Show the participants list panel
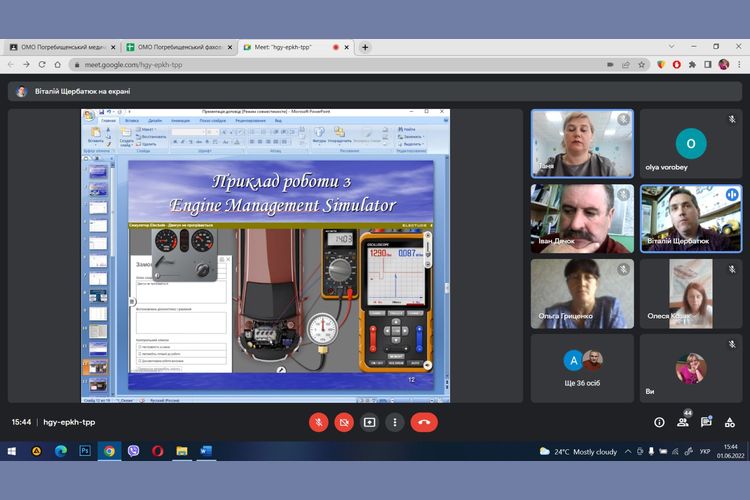Viewport: 750px width, 500px height. [x=684, y=422]
